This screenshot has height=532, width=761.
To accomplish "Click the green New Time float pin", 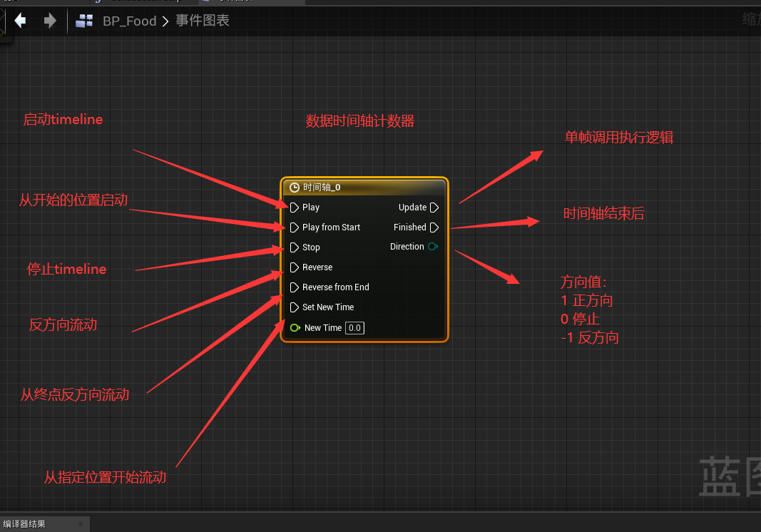I will click(x=295, y=328).
